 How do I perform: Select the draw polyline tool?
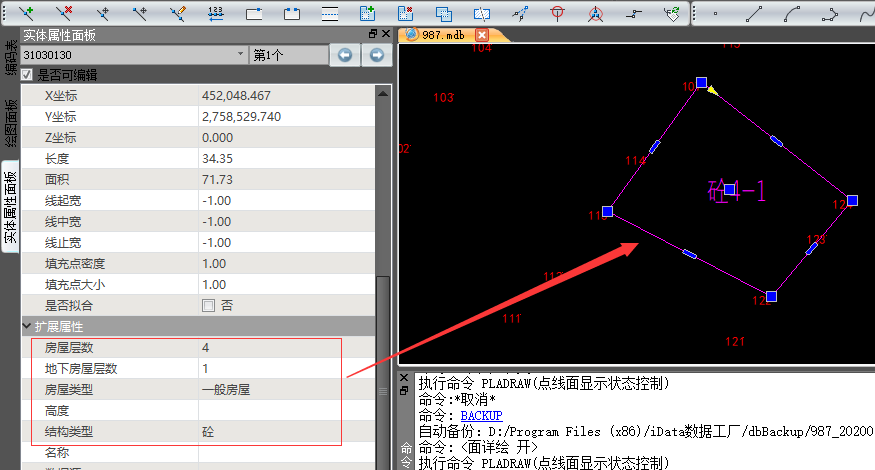[x=829, y=13]
